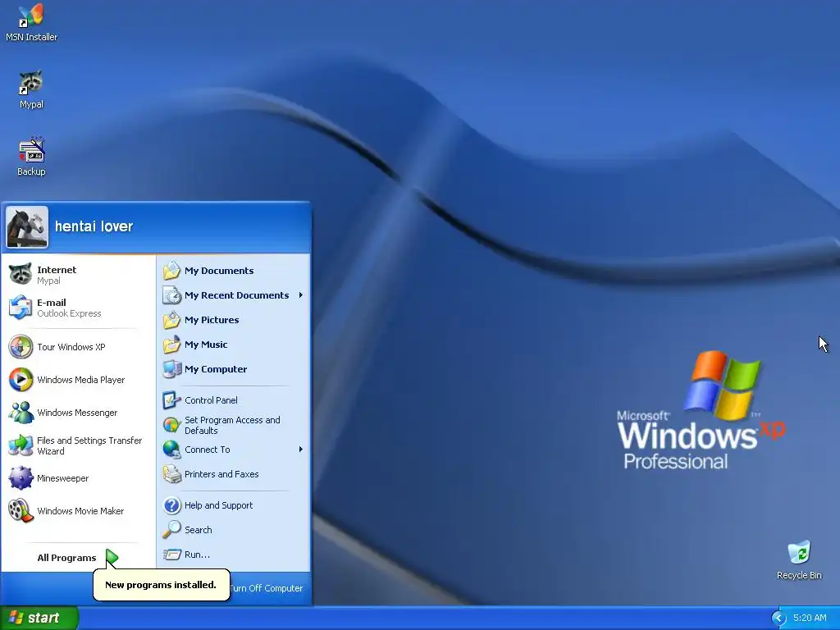This screenshot has width=840, height=630.
Task: Click the Outlook Express subtitle text
Action: [x=69, y=313]
